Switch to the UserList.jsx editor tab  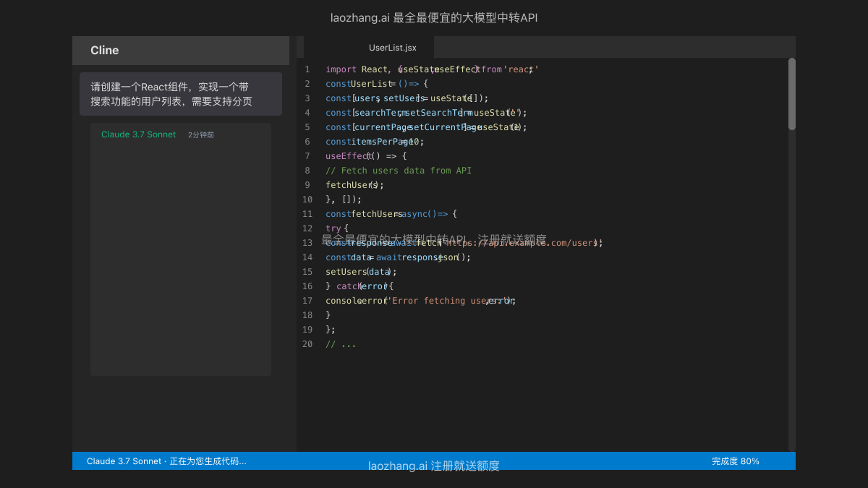(392, 48)
